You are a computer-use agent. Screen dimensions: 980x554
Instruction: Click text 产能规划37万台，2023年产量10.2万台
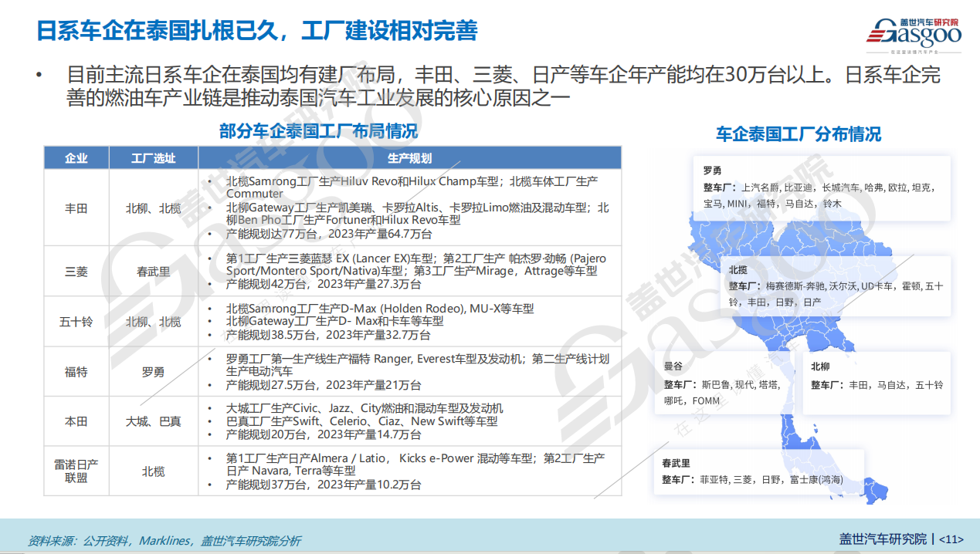click(x=324, y=485)
